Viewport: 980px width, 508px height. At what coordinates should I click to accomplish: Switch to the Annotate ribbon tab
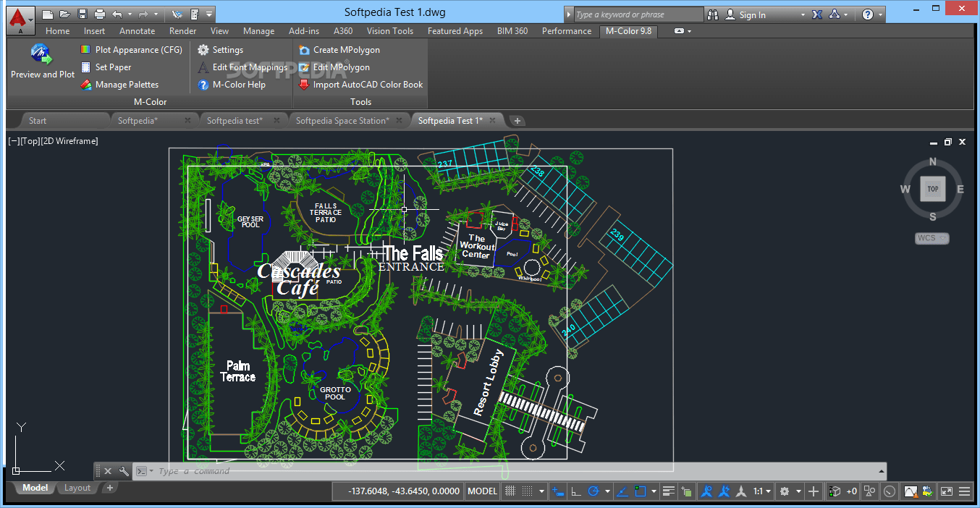pyautogui.click(x=137, y=30)
